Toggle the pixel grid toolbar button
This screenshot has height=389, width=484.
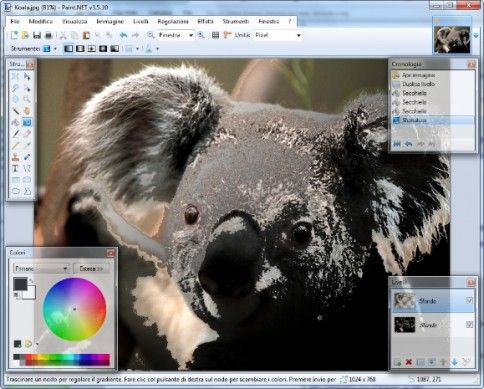tap(216, 35)
